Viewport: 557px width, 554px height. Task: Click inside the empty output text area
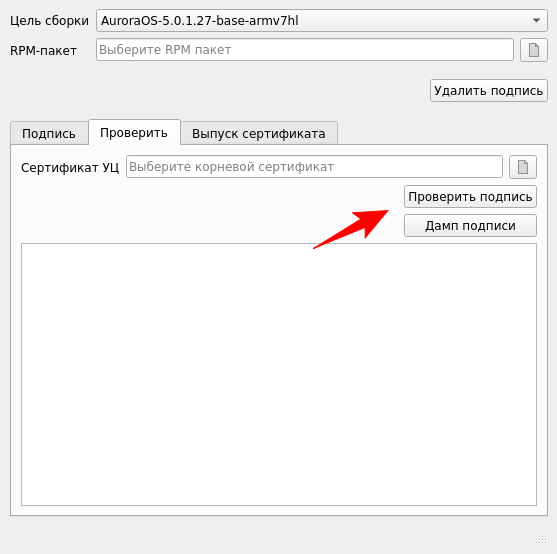click(x=279, y=374)
